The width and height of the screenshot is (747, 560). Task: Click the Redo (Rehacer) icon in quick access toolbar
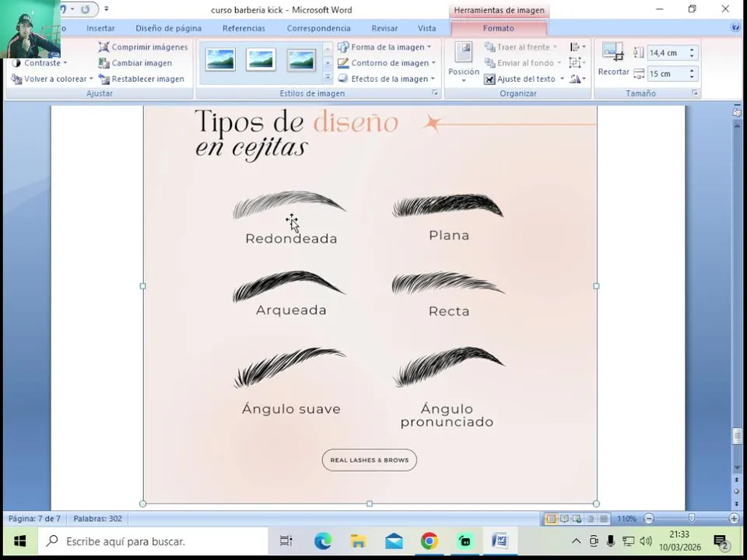[x=86, y=9]
